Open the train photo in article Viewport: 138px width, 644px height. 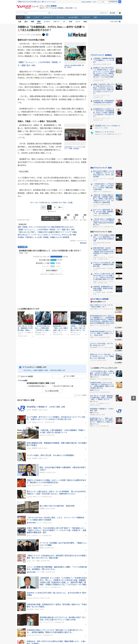(75, 53)
